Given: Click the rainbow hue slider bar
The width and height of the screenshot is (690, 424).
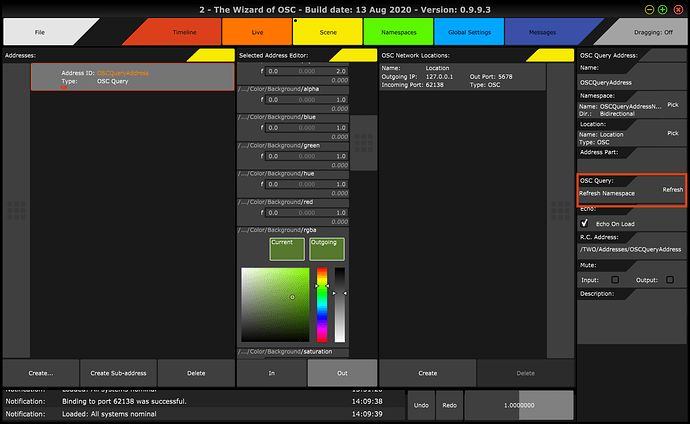Looking at the screenshot, I should point(322,304).
